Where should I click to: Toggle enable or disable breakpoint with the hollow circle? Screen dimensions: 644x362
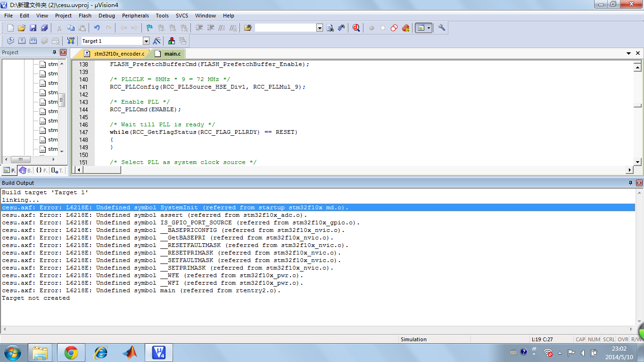pyautogui.click(x=383, y=28)
